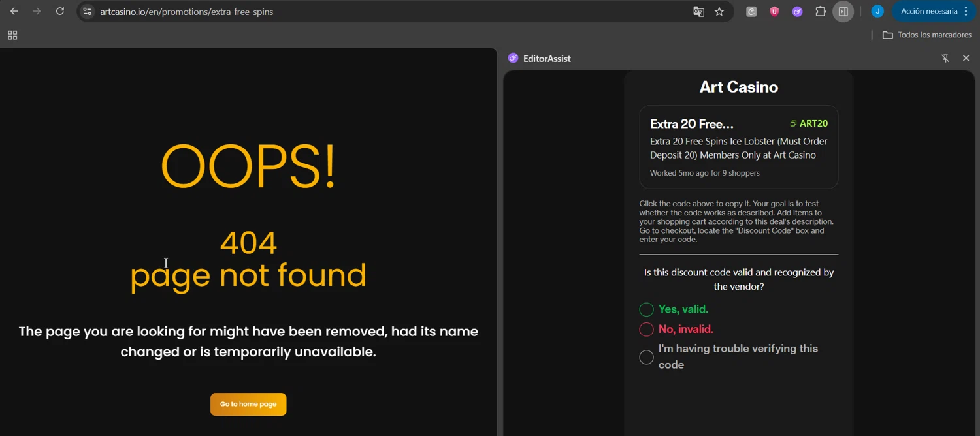Screen dimensions: 980x436
Task: Select the "No, invalid." option
Action: [x=646, y=330]
